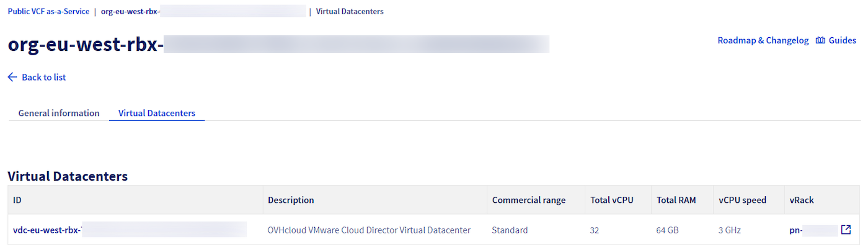The image size is (868, 252).
Task: Click the Total vCPU column header
Action: pos(611,200)
